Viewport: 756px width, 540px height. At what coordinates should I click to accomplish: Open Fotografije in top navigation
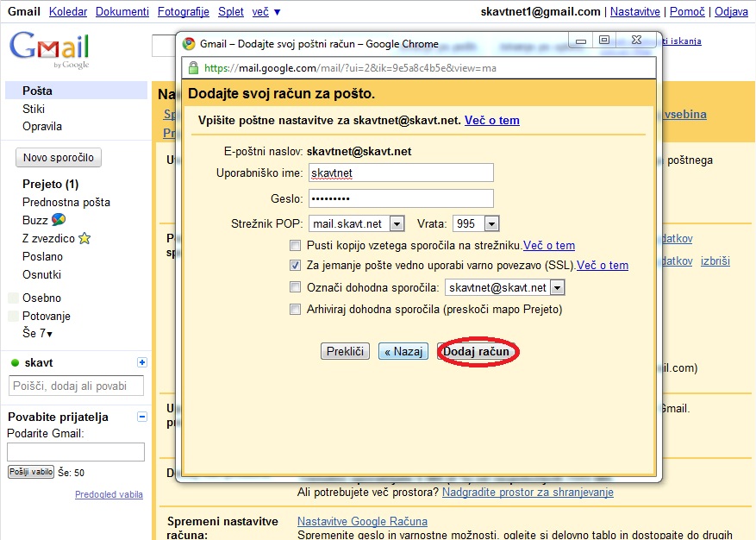[184, 11]
